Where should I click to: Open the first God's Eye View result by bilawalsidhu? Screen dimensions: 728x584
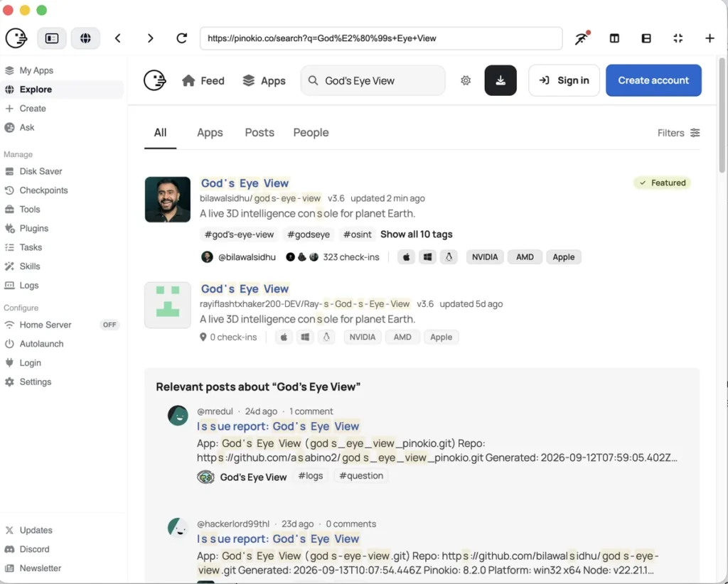[245, 183]
